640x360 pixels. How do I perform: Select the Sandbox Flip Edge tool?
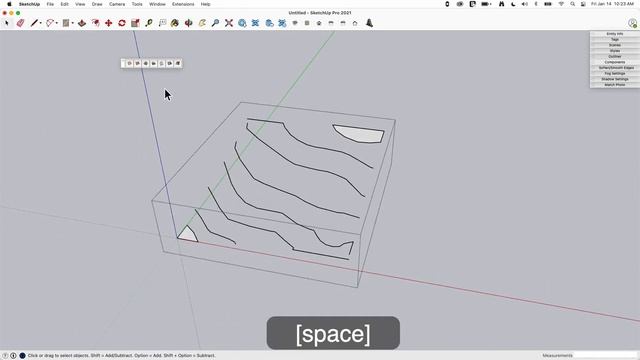(x=178, y=63)
